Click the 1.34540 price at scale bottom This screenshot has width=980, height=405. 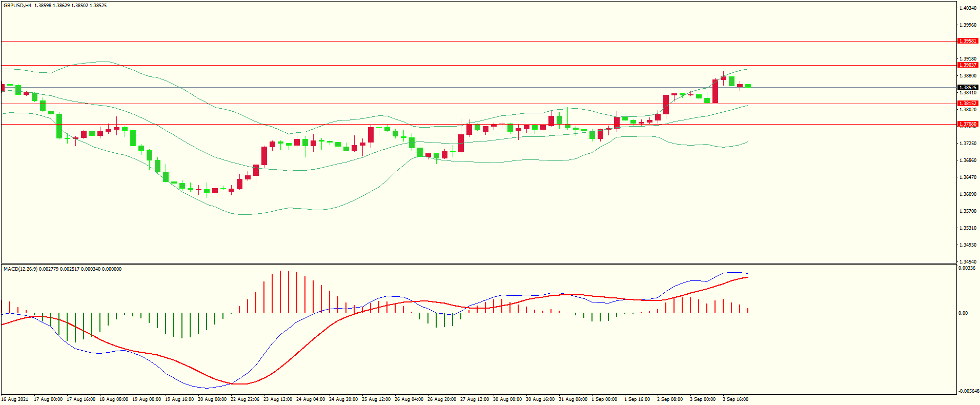(968, 261)
